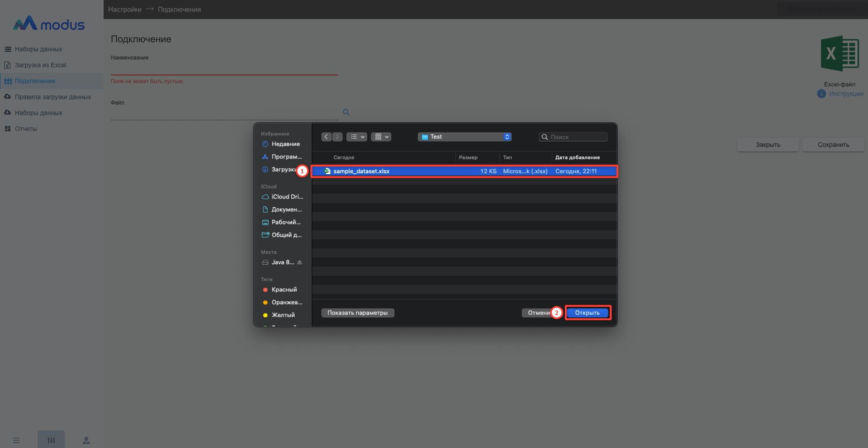Open the list view options dropdown
The height and width of the screenshot is (448, 868).
click(x=357, y=137)
